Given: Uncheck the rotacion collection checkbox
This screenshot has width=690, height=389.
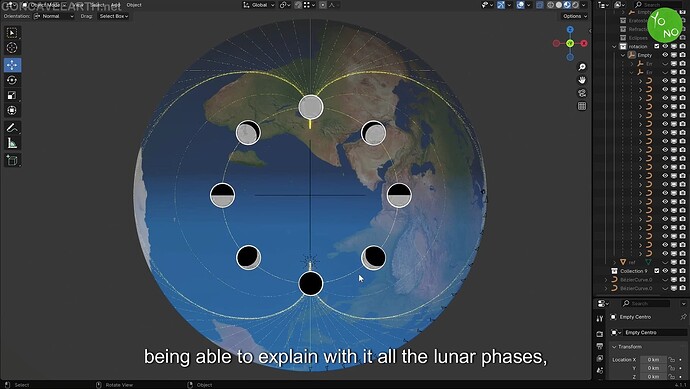Looking at the screenshot, I should click(657, 46).
